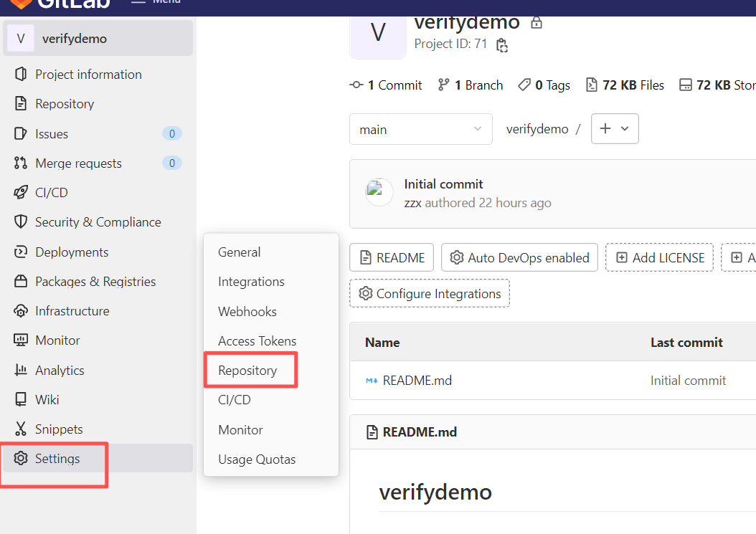Click the Issues sidebar icon
The height and width of the screenshot is (534, 756).
coord(21,133)
